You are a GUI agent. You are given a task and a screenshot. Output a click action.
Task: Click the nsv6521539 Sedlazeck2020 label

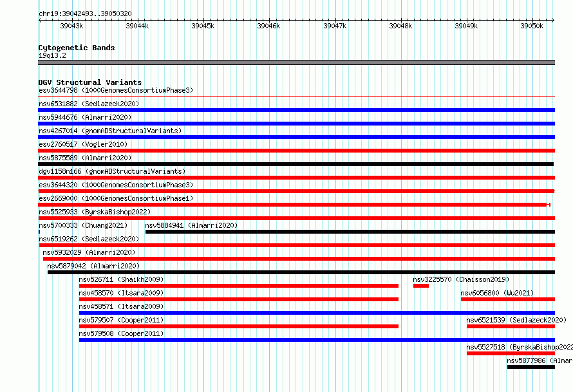516,320
